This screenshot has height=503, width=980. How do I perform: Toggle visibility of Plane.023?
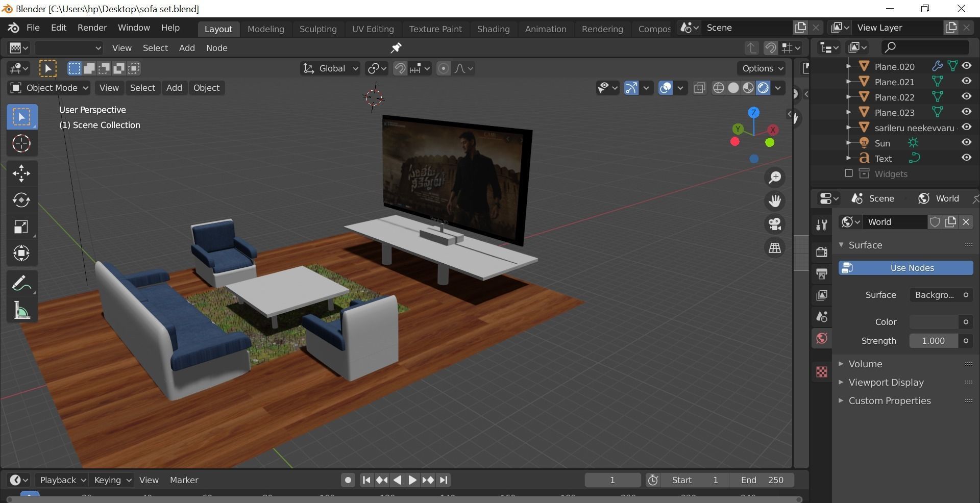[967, 112]
